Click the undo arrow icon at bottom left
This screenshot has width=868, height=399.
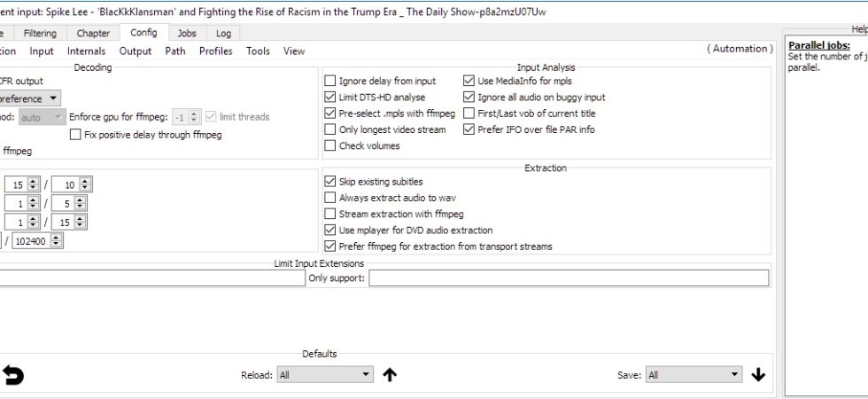12,376
